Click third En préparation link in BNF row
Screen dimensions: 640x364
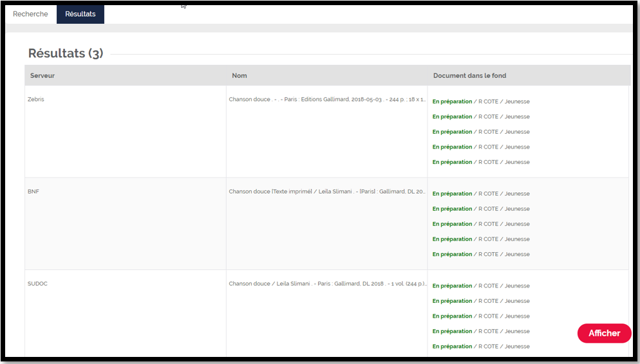coord(452,224)
